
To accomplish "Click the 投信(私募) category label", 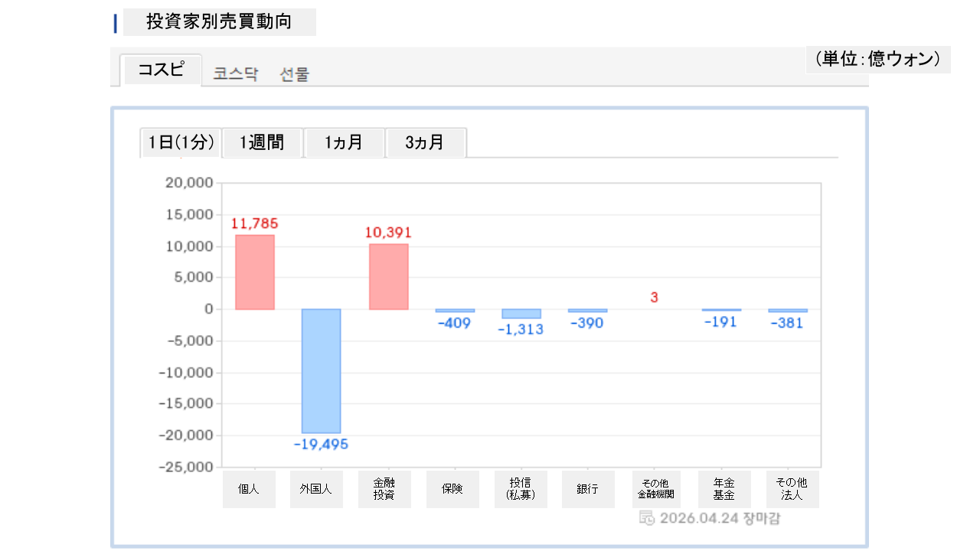I will [x=521, y=489].
